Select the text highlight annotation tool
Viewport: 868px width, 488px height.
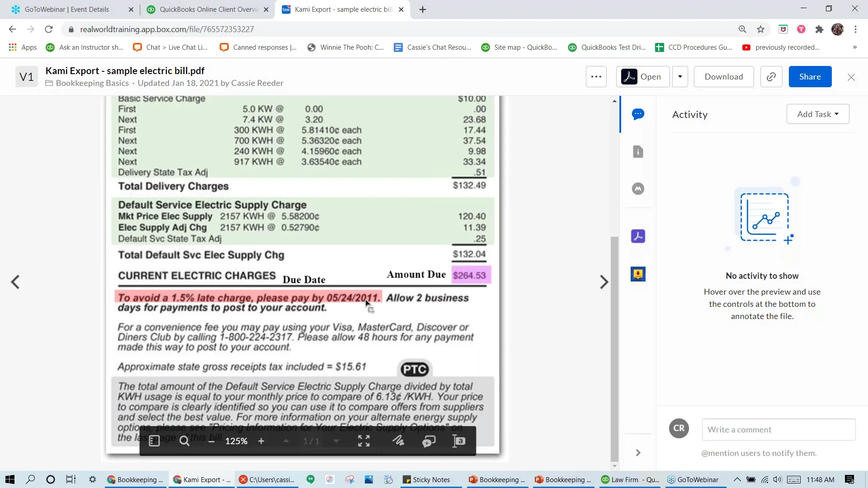click(x=459, y=441)
